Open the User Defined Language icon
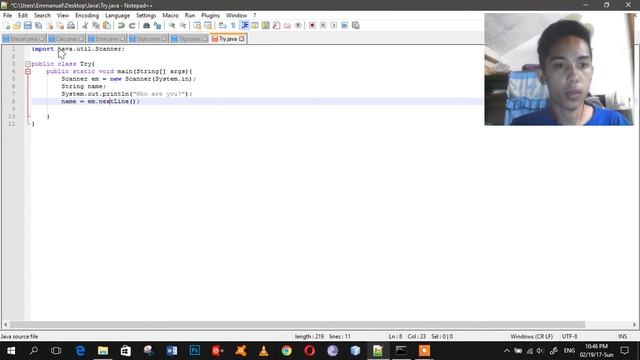 (x=255, y=25)
